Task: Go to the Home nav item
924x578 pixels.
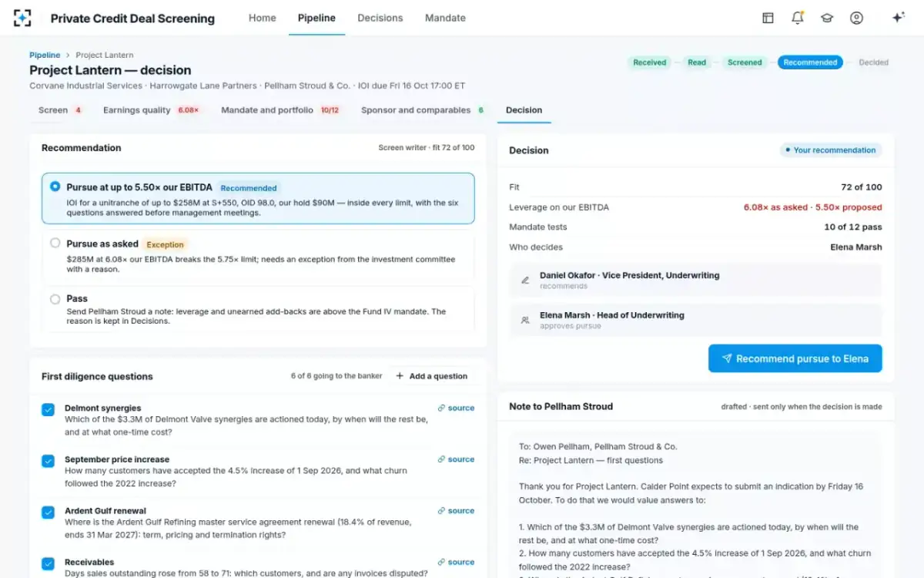Action: point(262,18)
